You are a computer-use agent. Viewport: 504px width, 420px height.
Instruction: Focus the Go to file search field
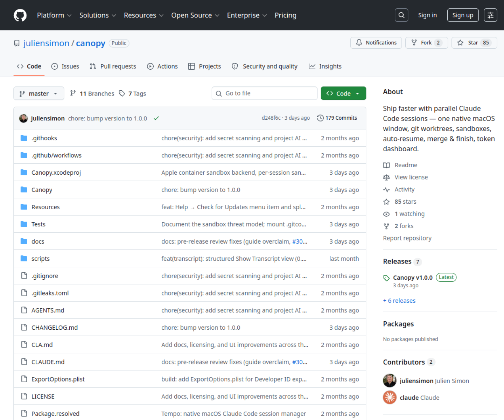265,93
